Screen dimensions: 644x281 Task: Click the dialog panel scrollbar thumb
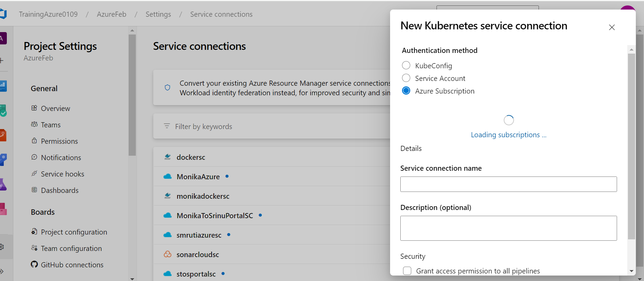(x=631, y=146)
